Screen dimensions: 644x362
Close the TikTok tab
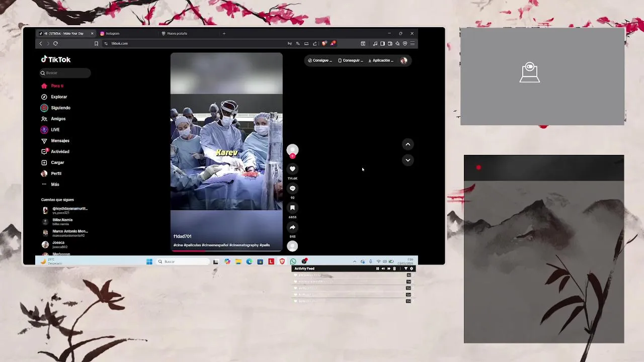pyautogui.click(x=92, y=34)
